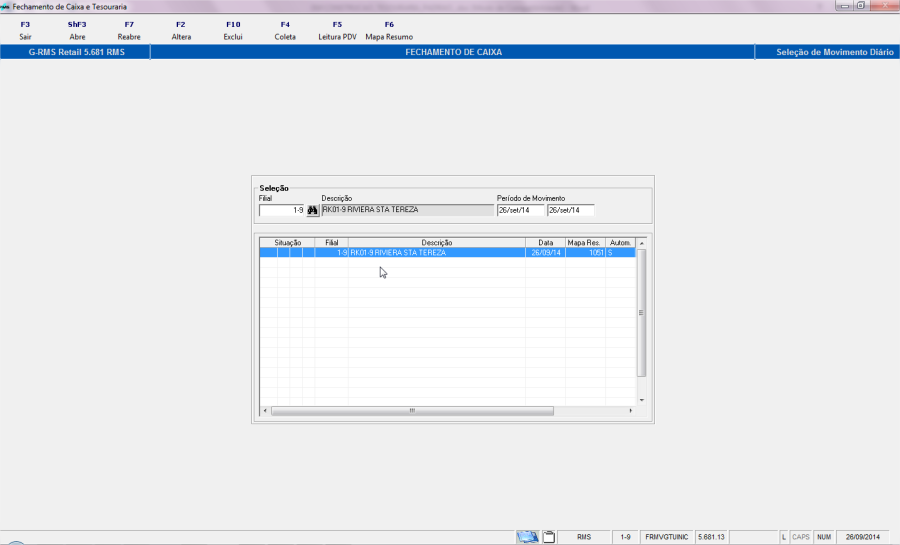
Task: Minimize the Fechamento de Caixa e Tesouraria window
Action: (x=844, y=6)
